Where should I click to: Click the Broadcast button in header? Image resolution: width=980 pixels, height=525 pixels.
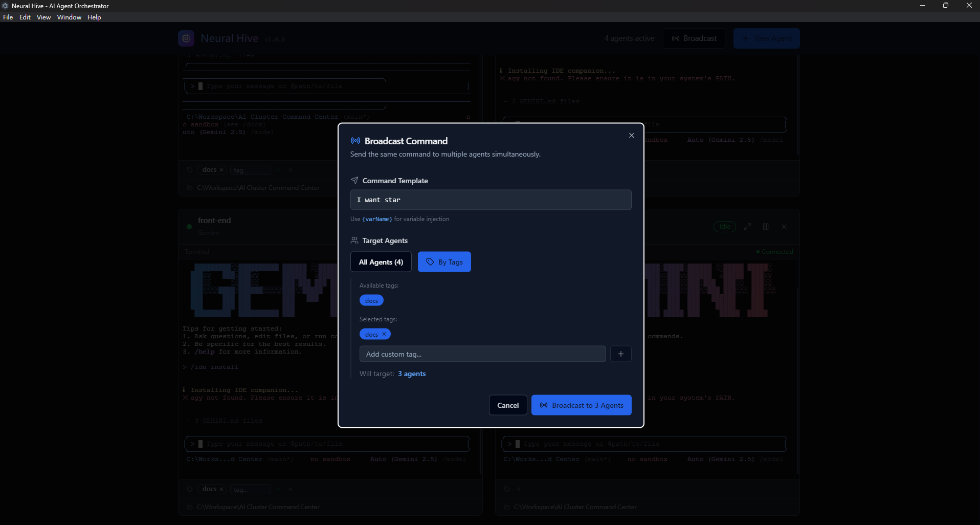tap(694, 38)
